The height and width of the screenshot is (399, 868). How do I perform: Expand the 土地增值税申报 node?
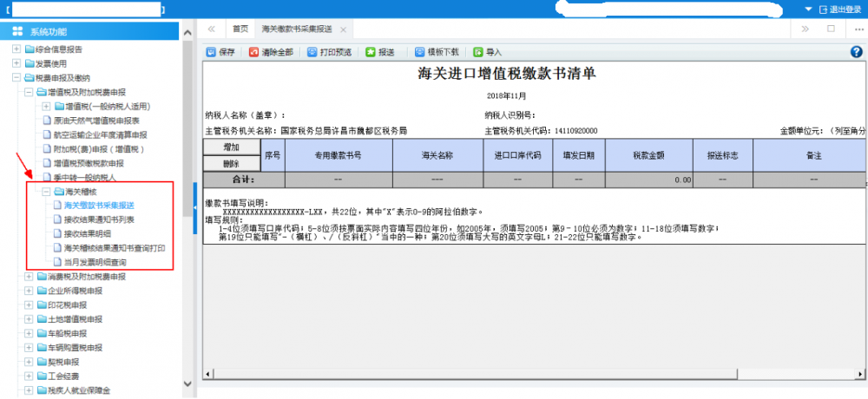coord(29,319)
